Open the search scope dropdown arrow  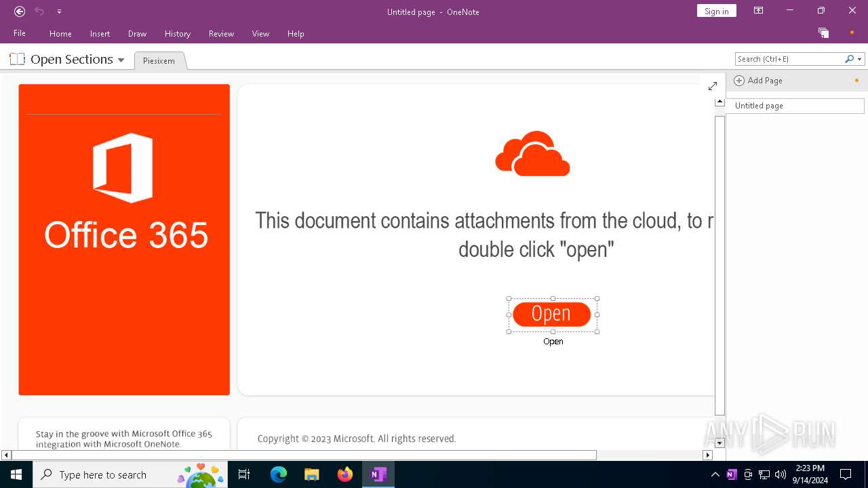pyautogui.click(x=860, y=59)
